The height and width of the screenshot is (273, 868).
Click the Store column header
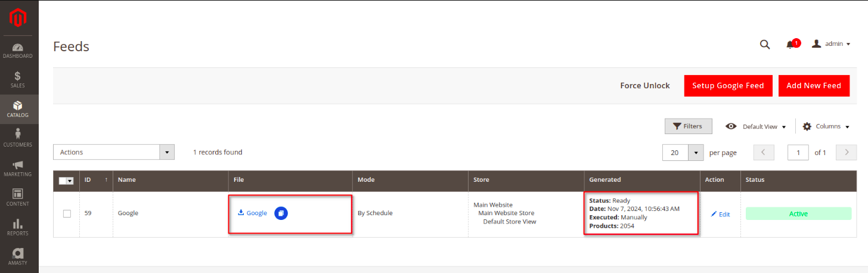(526, 180)
